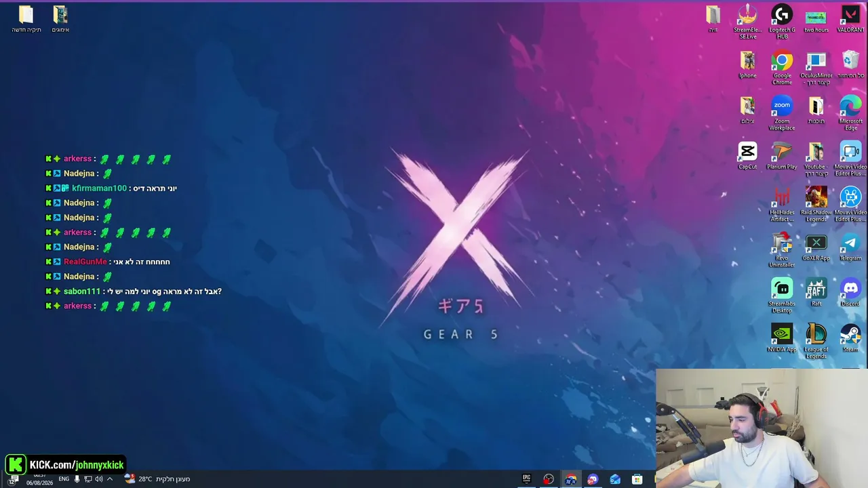Viewport: 868px width, 488px height.
Task: Open the Raft game shortcut
Action: pyautogui.click(x=816, y=293)
